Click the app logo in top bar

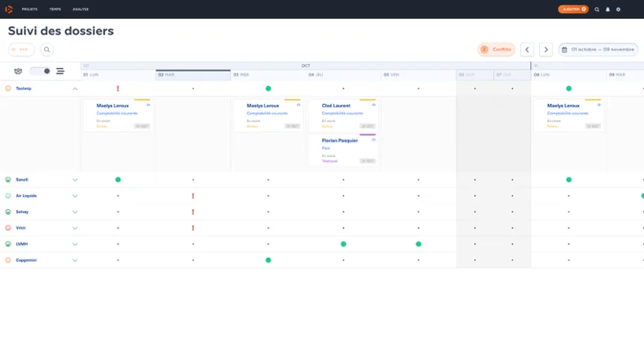tap(9, 9)
